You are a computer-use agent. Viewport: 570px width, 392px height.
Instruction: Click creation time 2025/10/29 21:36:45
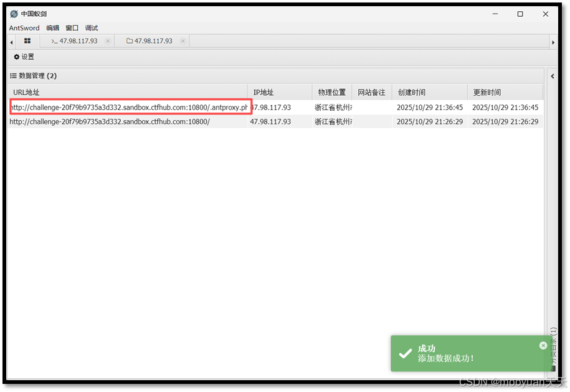[x=430, y=108]
